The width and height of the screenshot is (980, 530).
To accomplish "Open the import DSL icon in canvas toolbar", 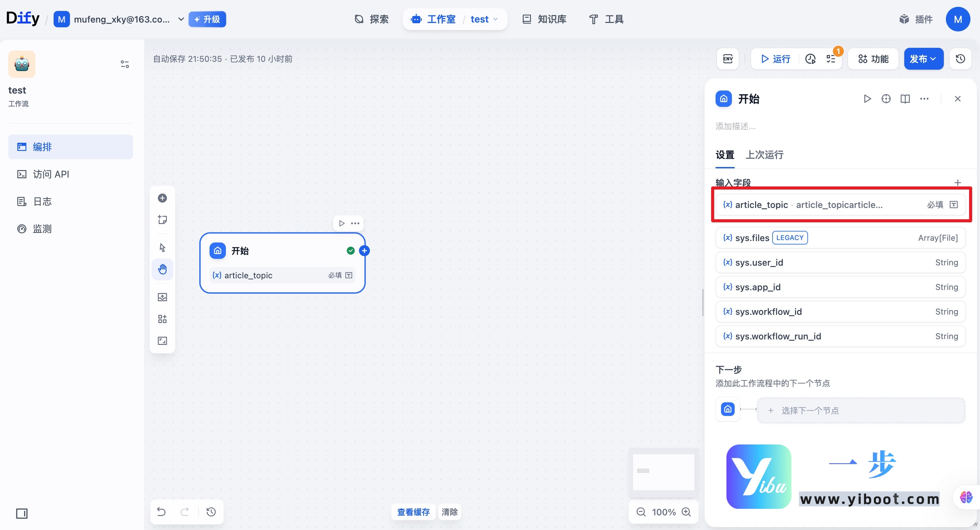I will click(162, 297).
